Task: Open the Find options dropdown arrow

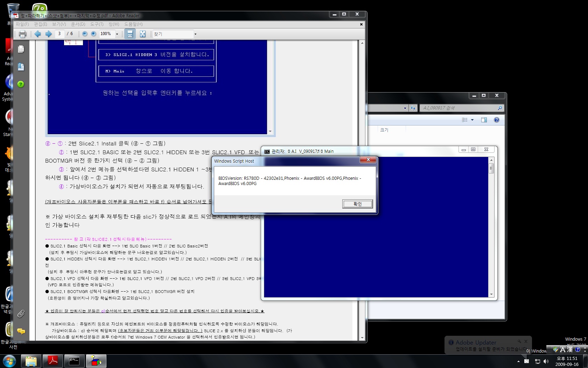Action: (195, 34)
